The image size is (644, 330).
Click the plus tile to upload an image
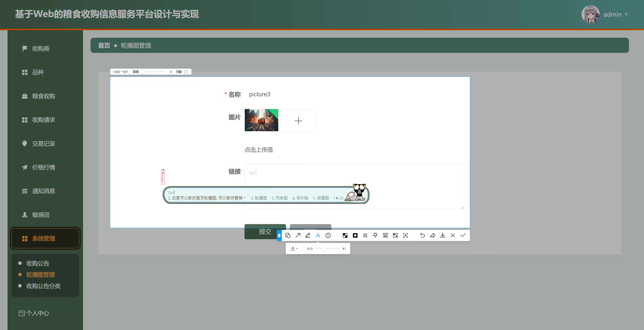pos(298,121)
